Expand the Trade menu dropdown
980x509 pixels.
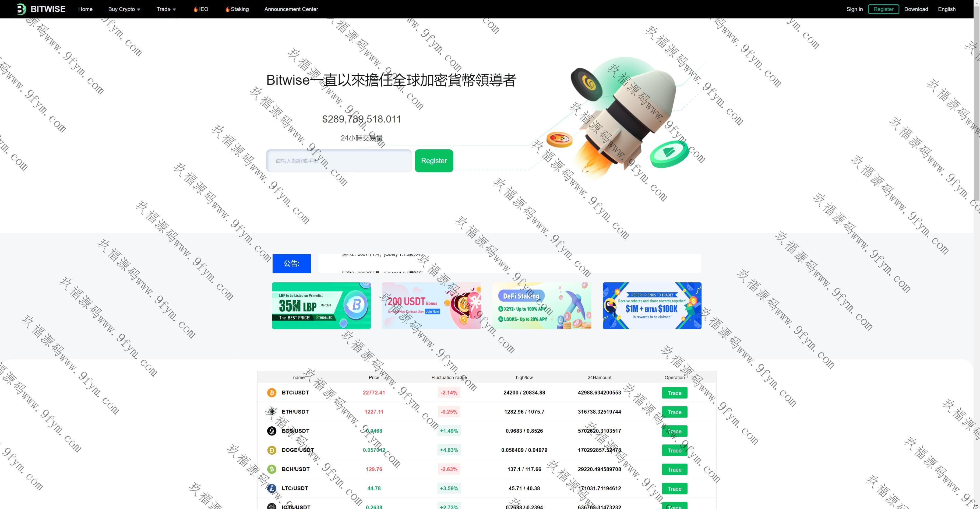166,9
